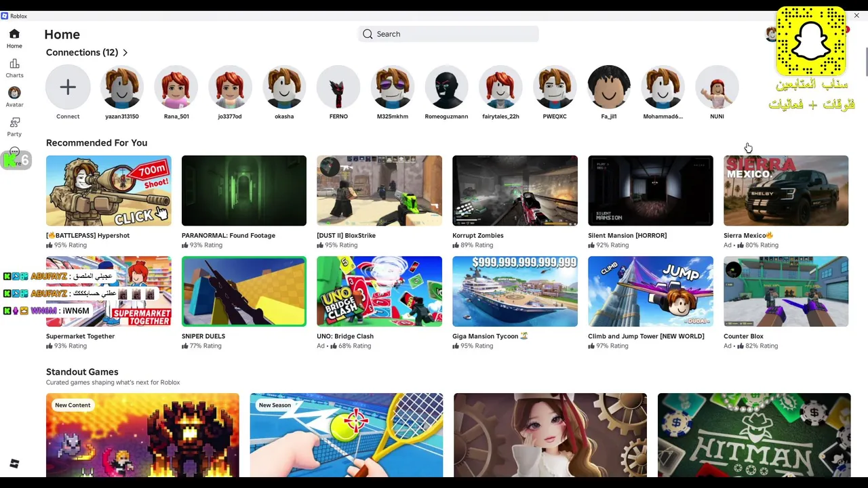Open fairytales_22h's avatar
This screenshot has height=488, width=868.
500,87
